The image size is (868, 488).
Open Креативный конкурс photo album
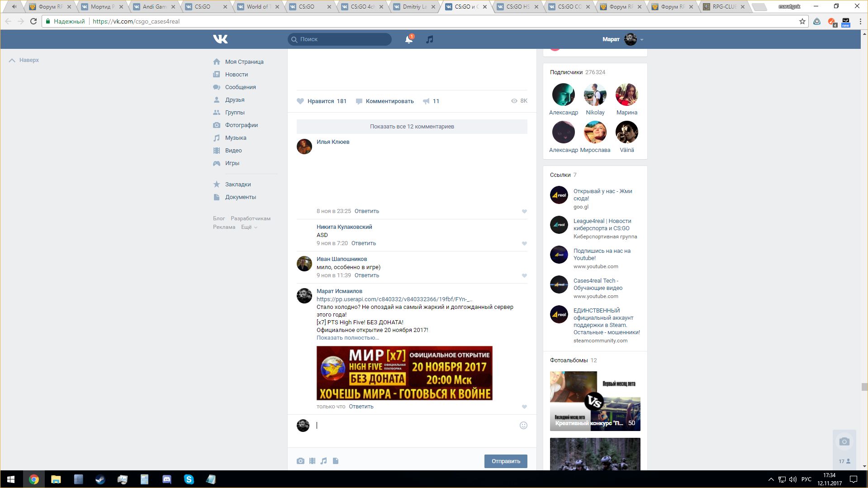pos(595,401)
